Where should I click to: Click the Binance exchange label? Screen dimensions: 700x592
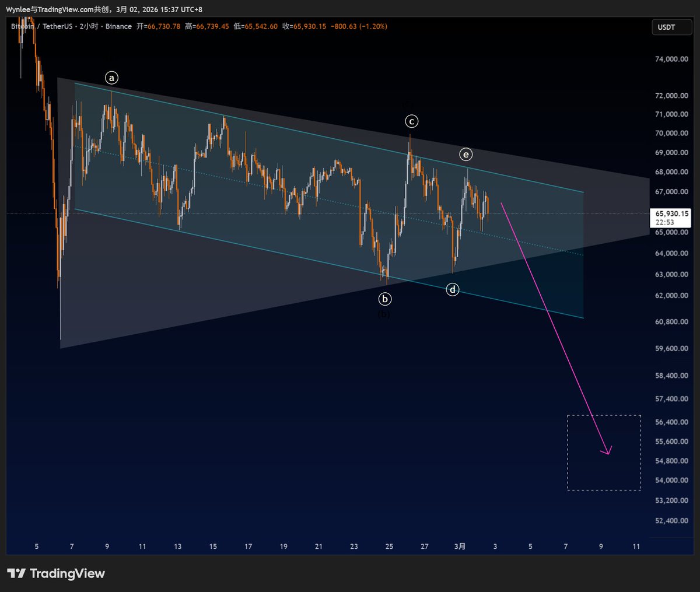click(118, 26)
